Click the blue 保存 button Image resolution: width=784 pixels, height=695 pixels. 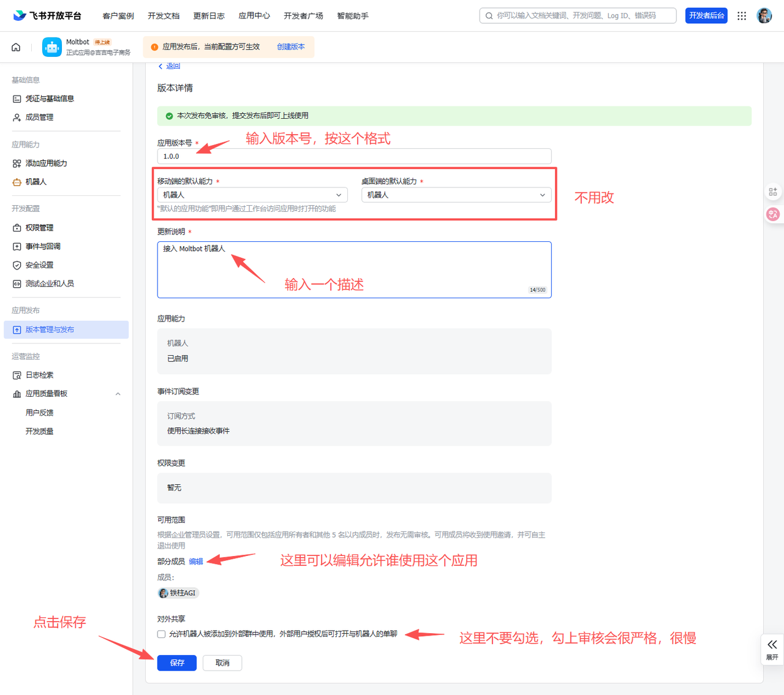(176, 663)
